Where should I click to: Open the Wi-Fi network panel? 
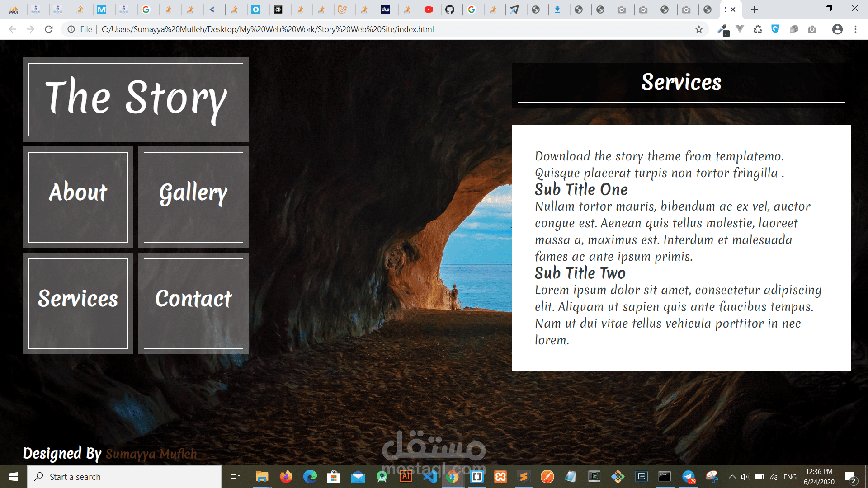[774, 477]
